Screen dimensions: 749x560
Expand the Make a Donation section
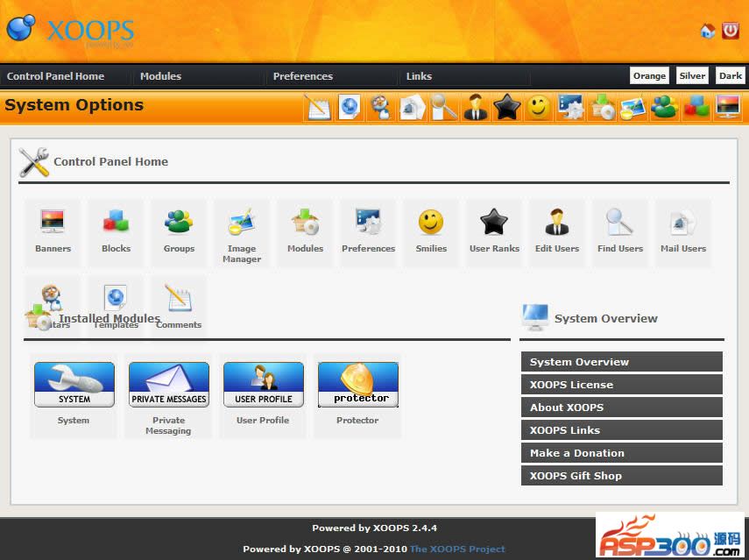(x=621, y=453)
